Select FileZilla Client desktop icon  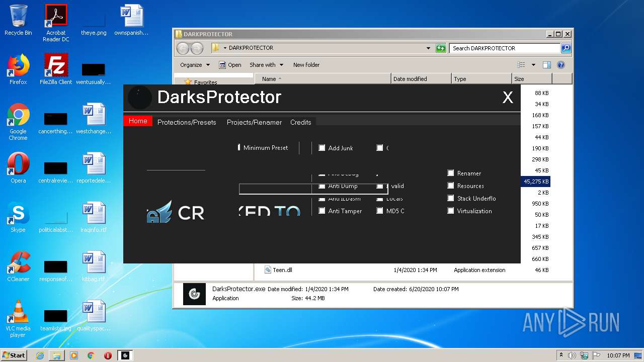tap(56, 69)
